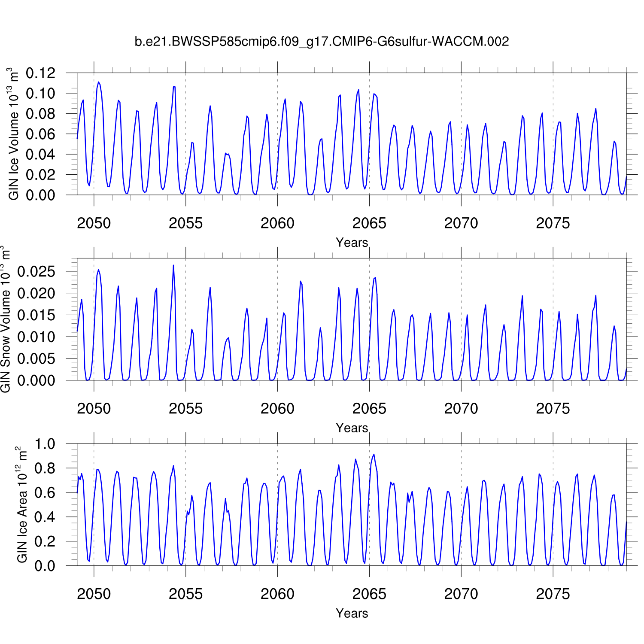
Task: Click the 2055 tick label on the ice area panel
Action: [185, 594]
